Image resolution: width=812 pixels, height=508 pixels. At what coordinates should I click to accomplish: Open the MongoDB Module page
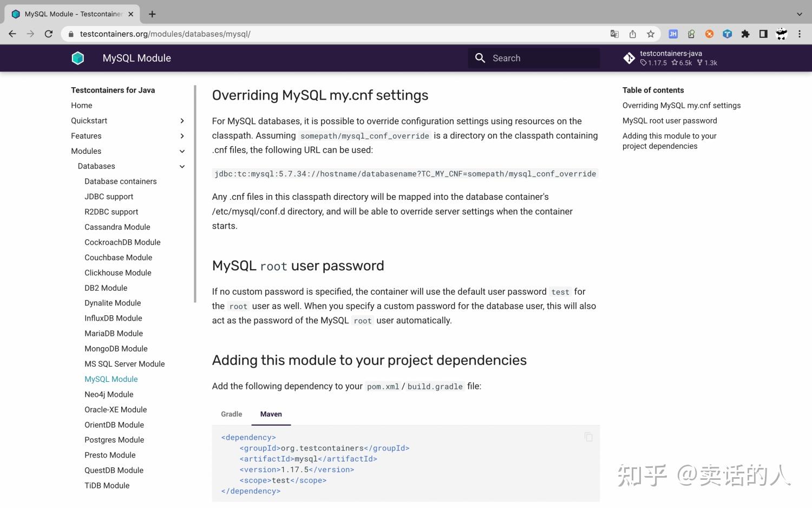click(x=116, y=349)
